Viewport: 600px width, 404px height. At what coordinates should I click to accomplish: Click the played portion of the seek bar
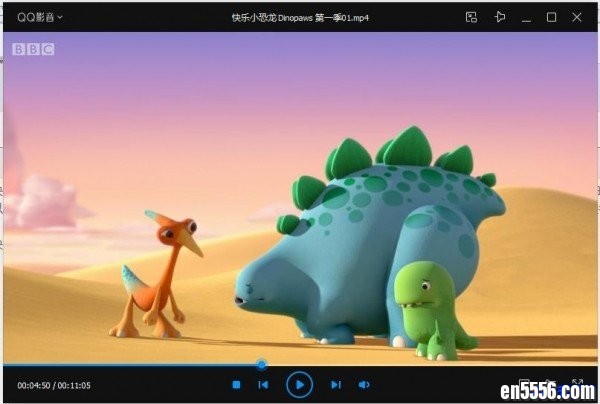click(130, 365)
